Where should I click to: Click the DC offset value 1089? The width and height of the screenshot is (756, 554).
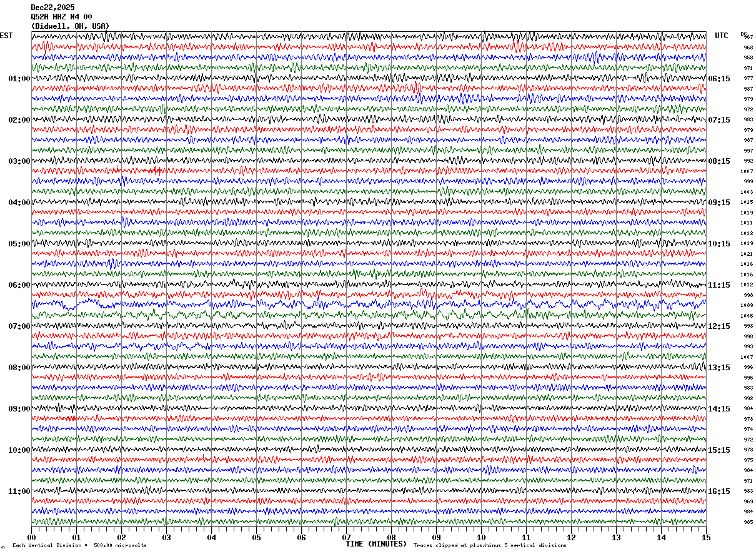[747, 306]
